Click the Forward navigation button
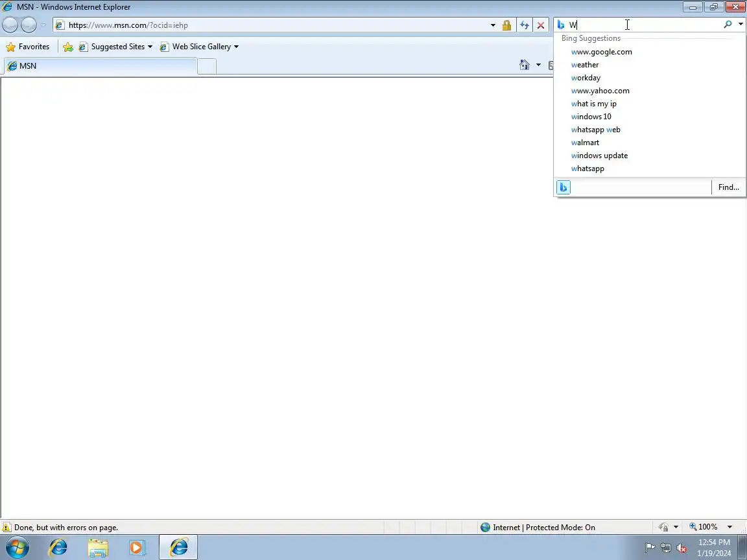The image size is (747, 560). point(29,25)
